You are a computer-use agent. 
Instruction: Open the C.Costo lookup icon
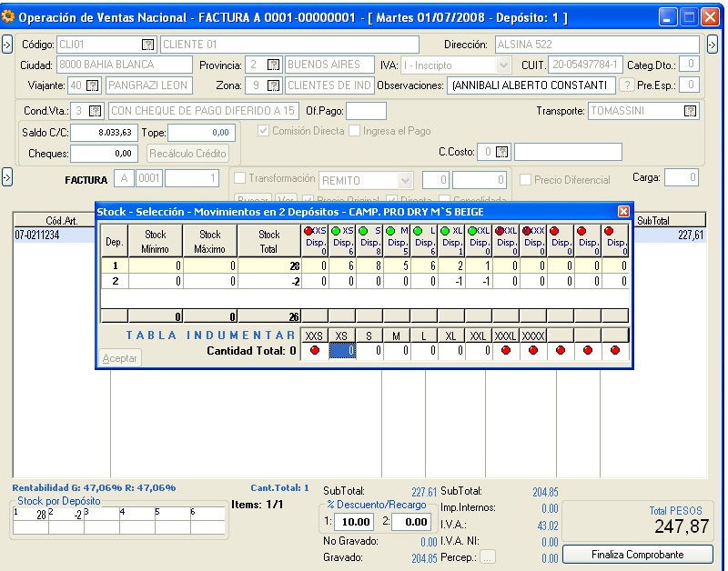pyautogui.click(x=502, y=152)
